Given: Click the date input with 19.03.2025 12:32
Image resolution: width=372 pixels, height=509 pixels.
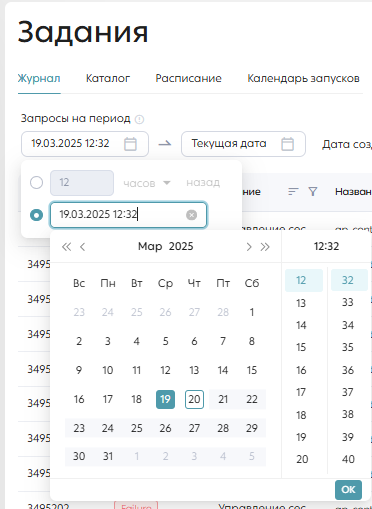Looking at the screenshot, I should tap(128, 215).
